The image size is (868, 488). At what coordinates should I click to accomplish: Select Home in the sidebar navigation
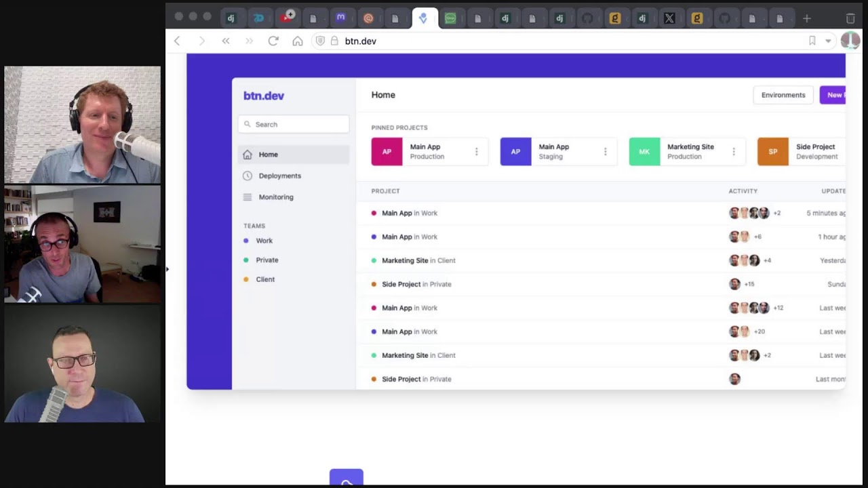pyautogui.click(x=268, y=155)
